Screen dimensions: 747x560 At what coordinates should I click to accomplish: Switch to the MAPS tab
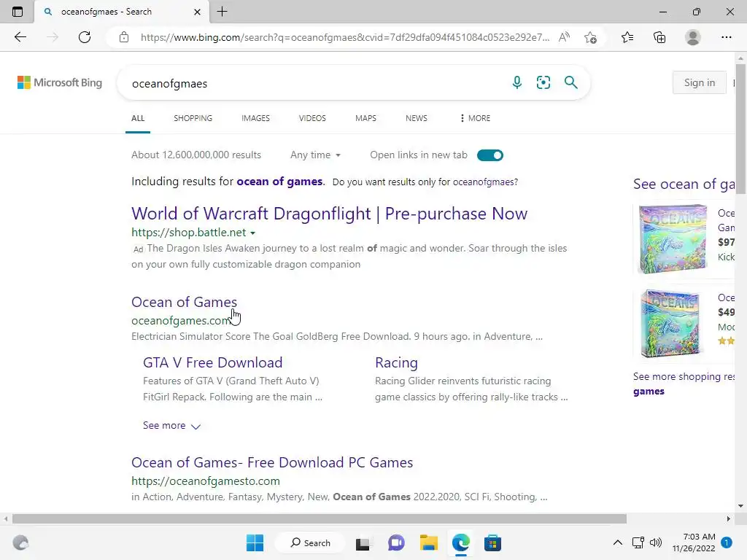(x=366, y=118)
